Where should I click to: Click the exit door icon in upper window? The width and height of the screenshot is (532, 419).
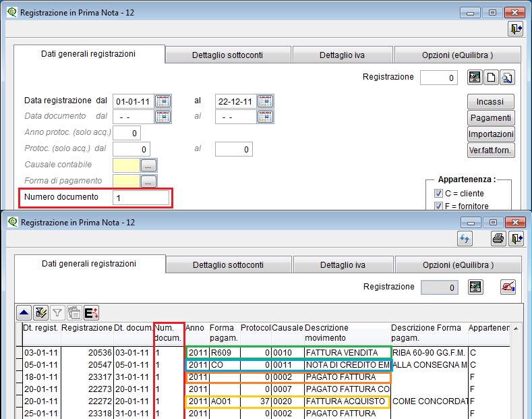515,29
